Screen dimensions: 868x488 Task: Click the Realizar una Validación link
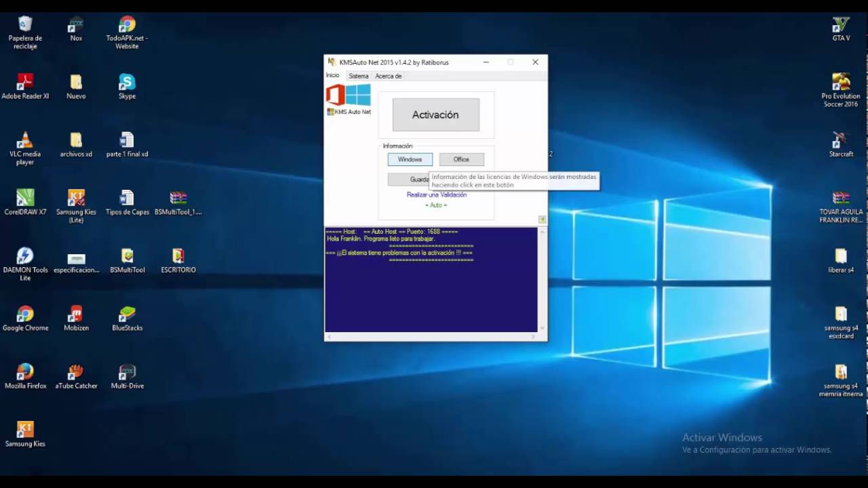437,195
